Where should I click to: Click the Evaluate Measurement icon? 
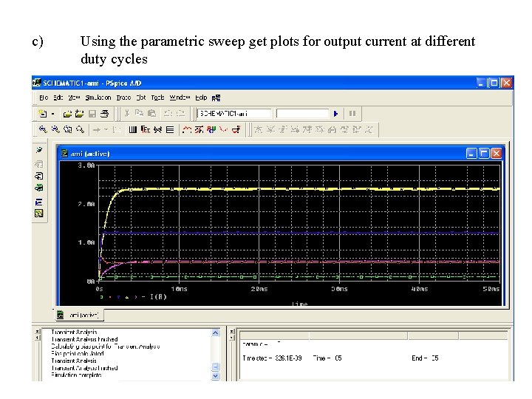(x=199, y=129)
